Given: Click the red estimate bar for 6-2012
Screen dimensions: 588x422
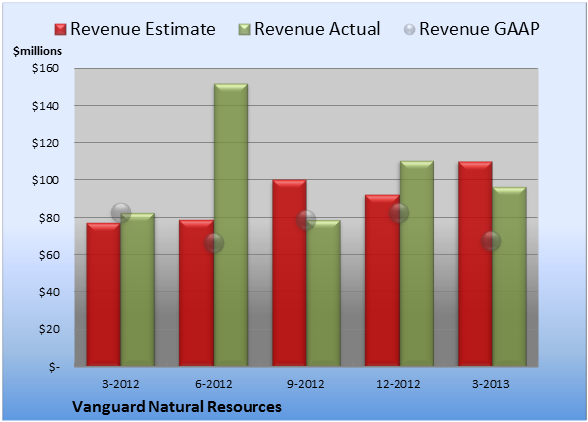Looking at the screenshot, I should (x=196, y=293).
